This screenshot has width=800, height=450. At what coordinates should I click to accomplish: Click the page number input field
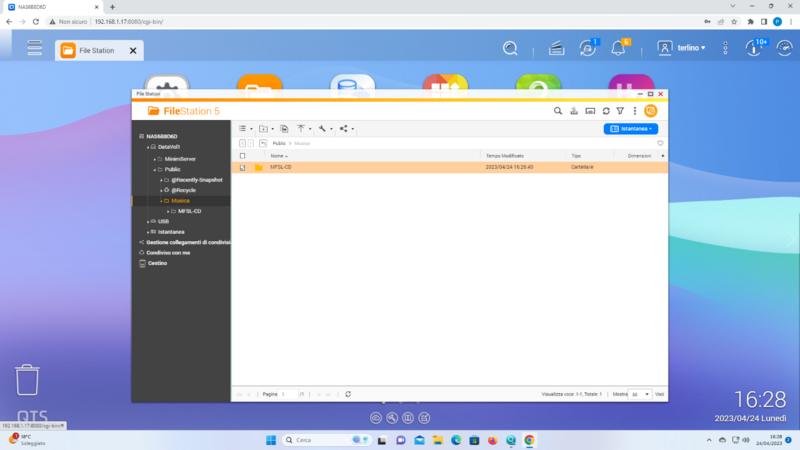(x=288, y=394)
